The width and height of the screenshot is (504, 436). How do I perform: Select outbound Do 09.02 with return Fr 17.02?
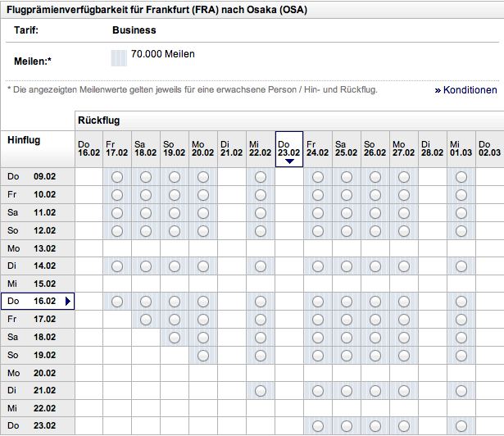117,177
